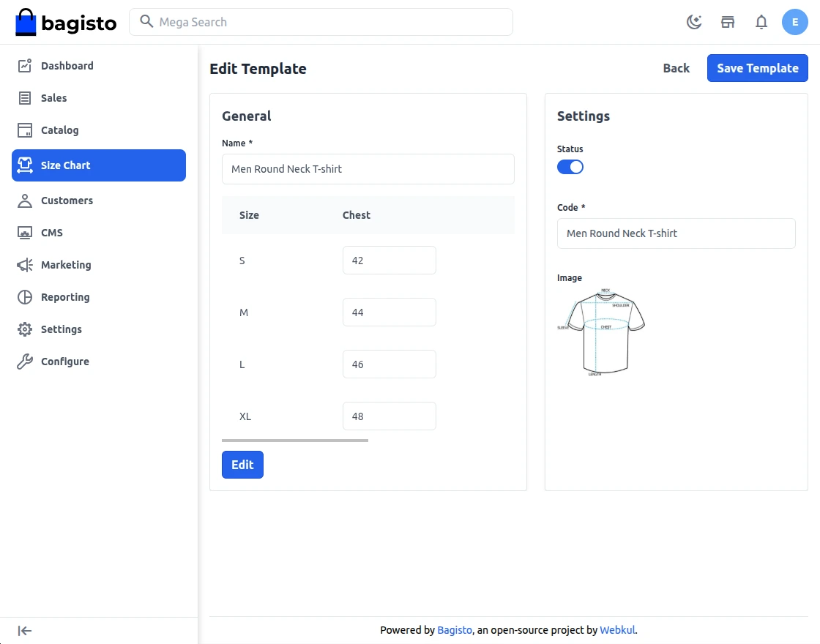The height and width of the screenshot is (644, 820).
Task: Click the Dashboard chart icon in sidebar
Action: tap(25, 66)
